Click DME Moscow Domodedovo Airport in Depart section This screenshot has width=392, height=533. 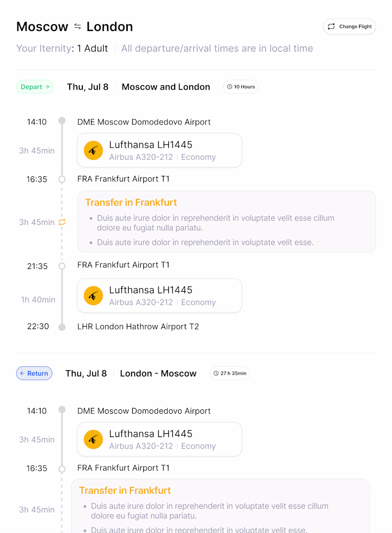(x=144, y=122)
